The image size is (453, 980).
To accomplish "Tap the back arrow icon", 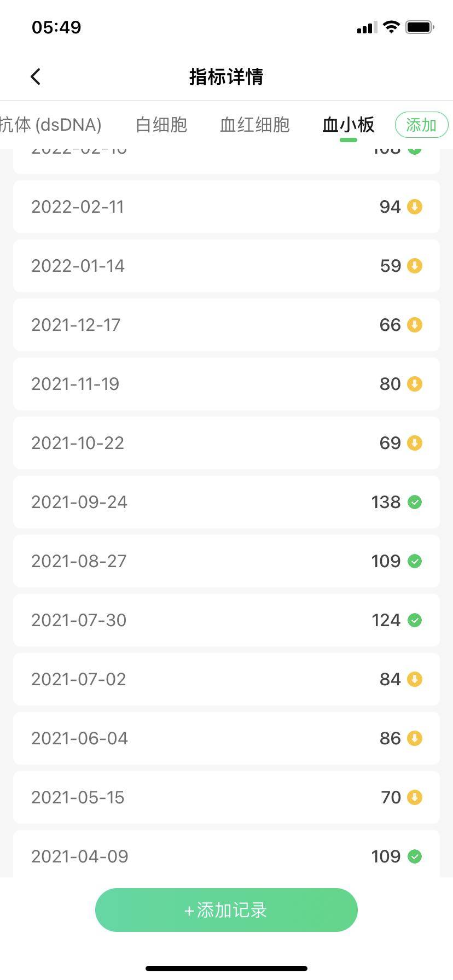I will pos(36,77).
